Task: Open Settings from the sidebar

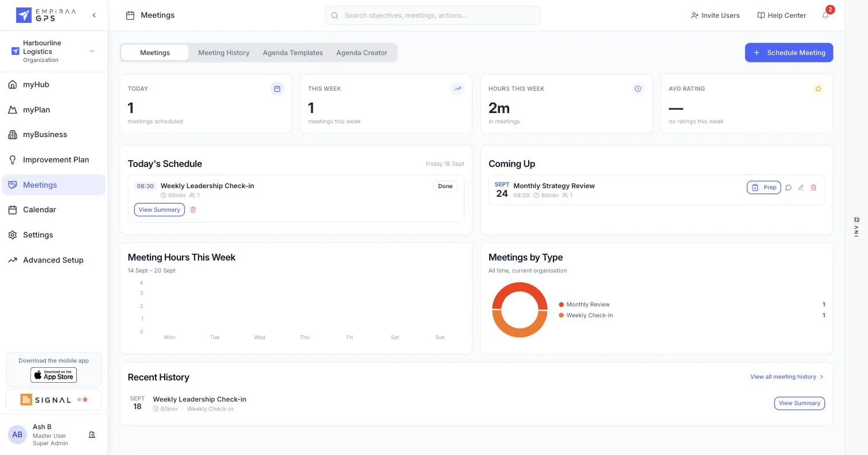Action: click(x=53, y=235)
